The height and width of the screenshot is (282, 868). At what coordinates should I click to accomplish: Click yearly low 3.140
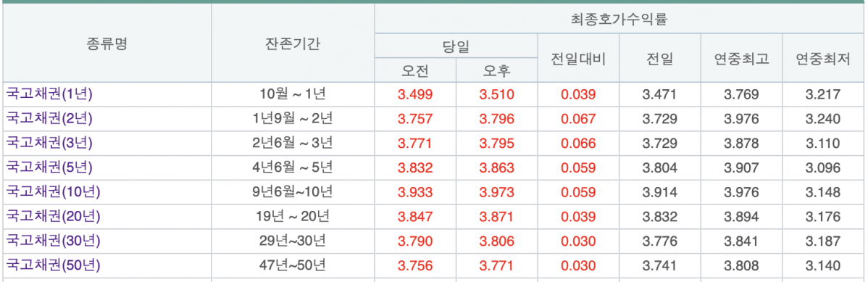click(x=823, y=266)
